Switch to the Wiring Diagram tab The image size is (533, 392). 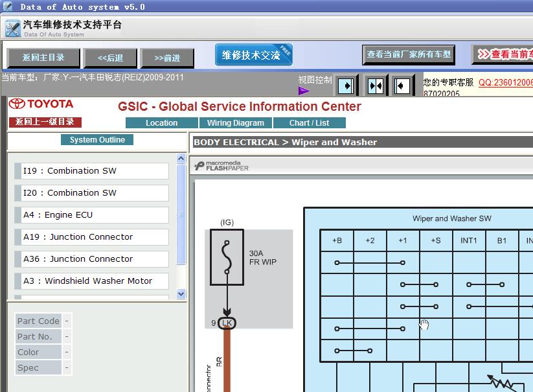(236, 122)
